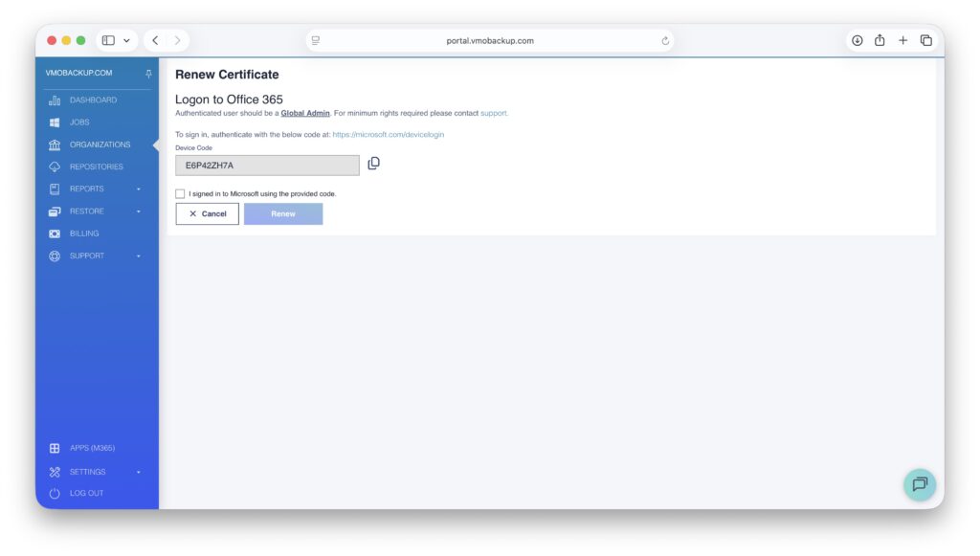This screenshot has width=980, height=556.
Task: Pin the sidebar using the pin icon
Action: 148,74
